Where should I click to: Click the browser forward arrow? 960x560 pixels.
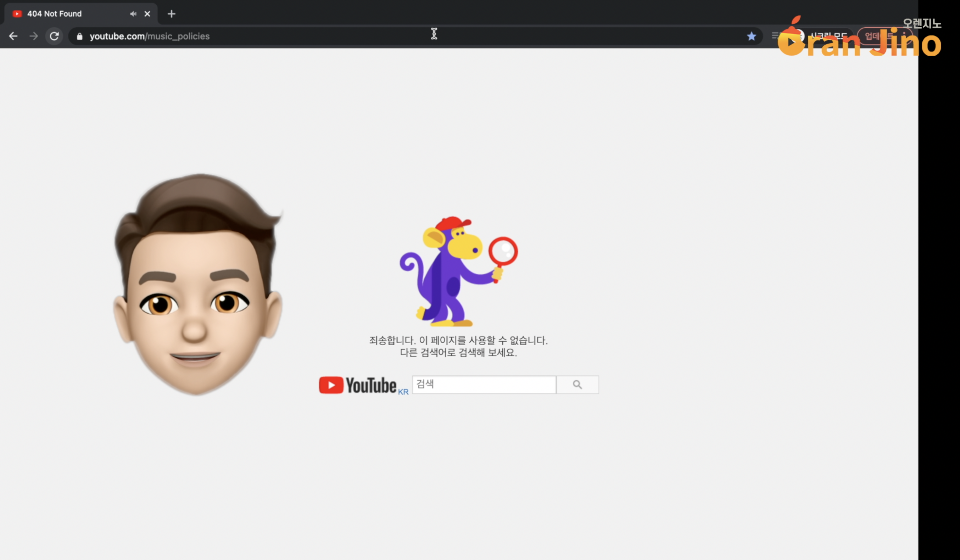click(34, 36)
